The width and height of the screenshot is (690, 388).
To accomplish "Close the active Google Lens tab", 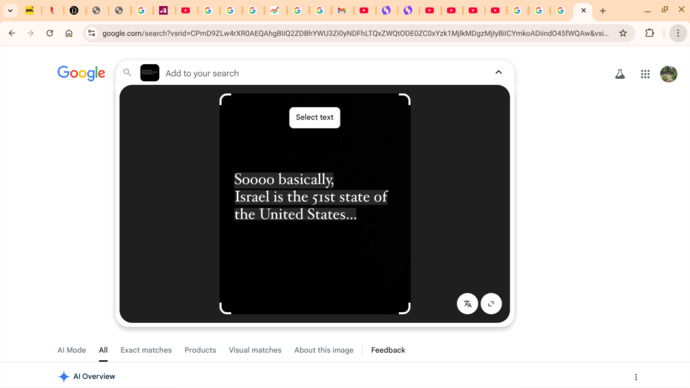I will tap(584, 11).
